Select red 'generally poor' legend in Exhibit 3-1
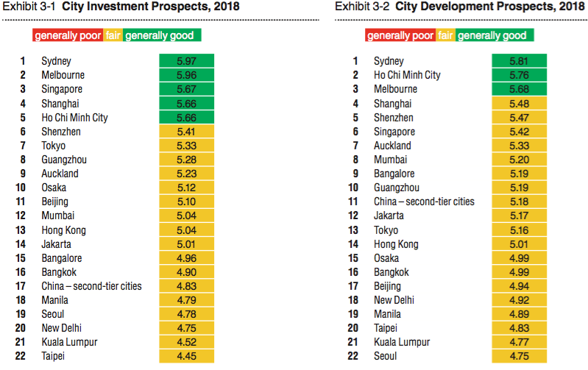The height and width of the screenshot is (370, 588). pyautogui.click(x=68, y=35)
